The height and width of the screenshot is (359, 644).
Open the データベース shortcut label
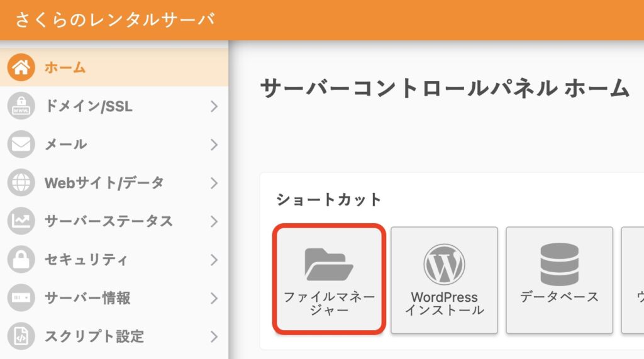click(559, 297)
